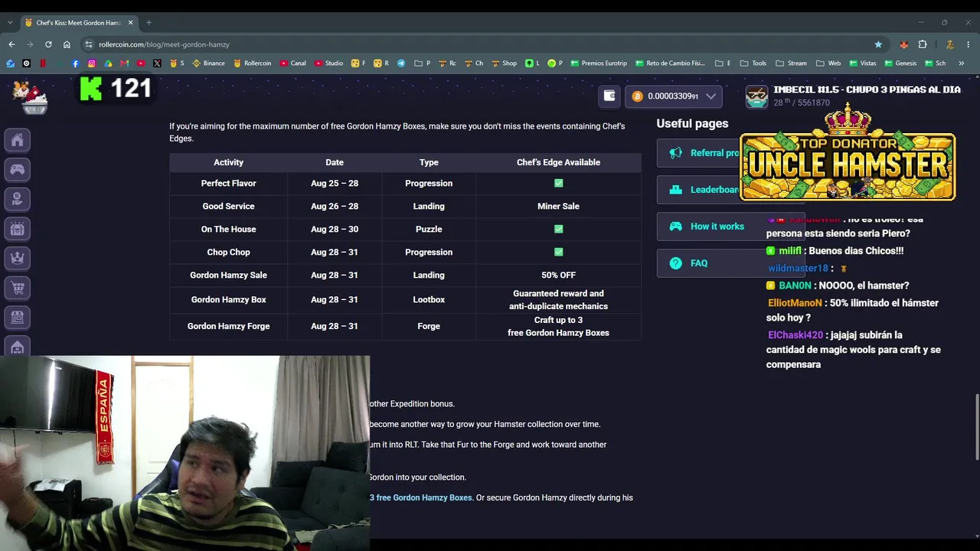This screenshot has height=551, width=980.
Task: Open the Chrome profile avatar
Action: [950, 44]
